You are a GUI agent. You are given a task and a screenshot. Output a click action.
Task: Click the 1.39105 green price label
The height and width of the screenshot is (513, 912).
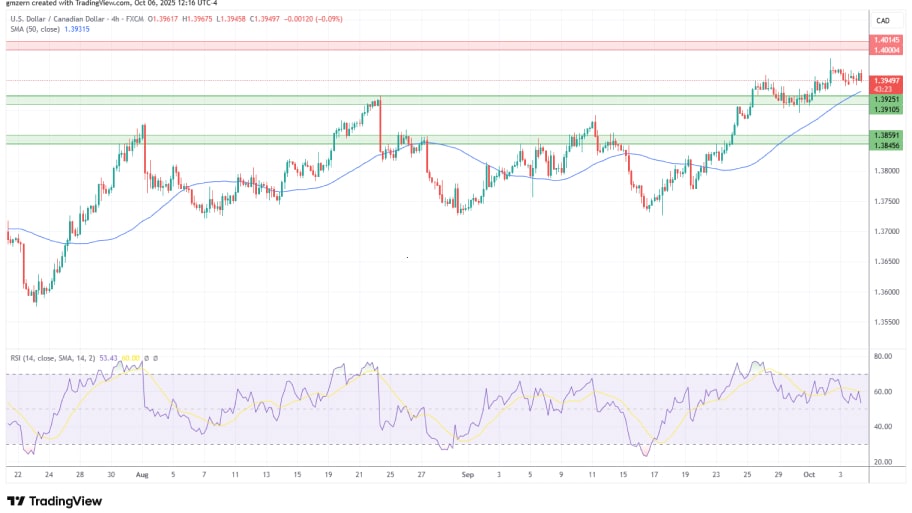point(886,108)
